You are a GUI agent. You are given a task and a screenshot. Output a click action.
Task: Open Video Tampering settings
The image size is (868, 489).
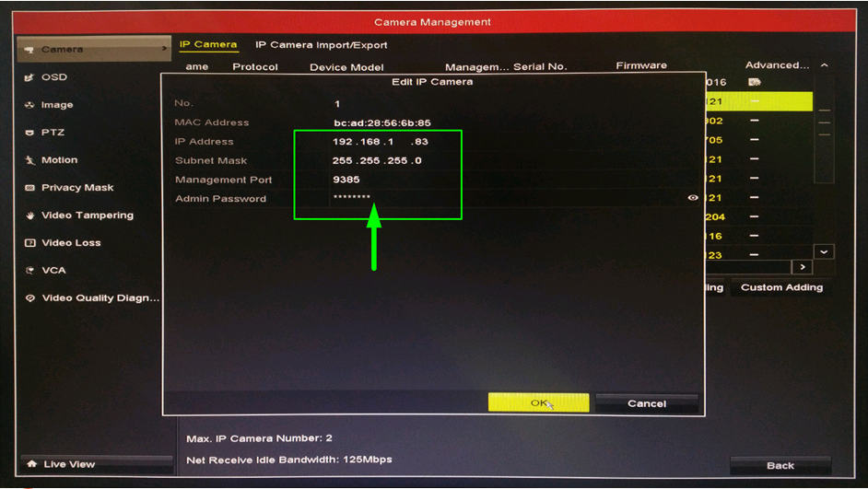(x=87, y=215)
